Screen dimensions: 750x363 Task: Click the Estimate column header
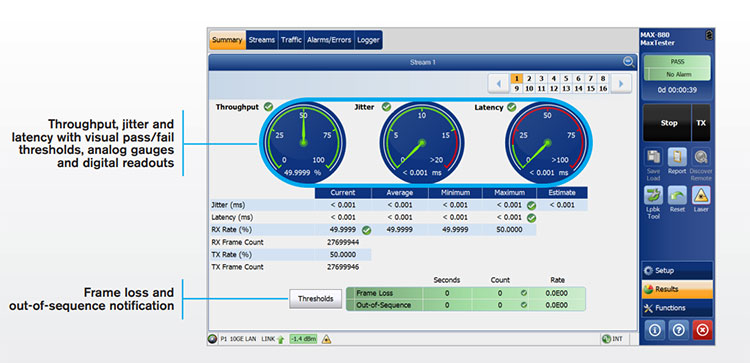click(562, 193)
